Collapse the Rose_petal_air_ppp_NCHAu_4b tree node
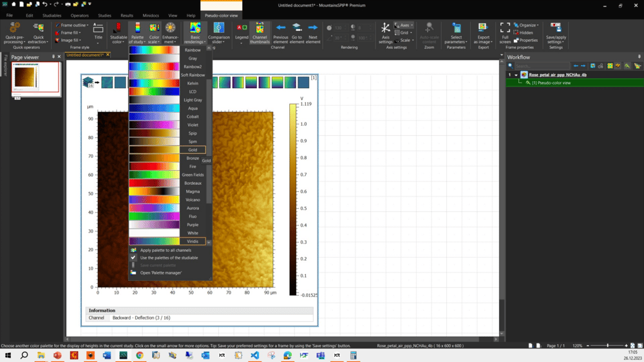The image size is (644, 362). pos(516,75)
